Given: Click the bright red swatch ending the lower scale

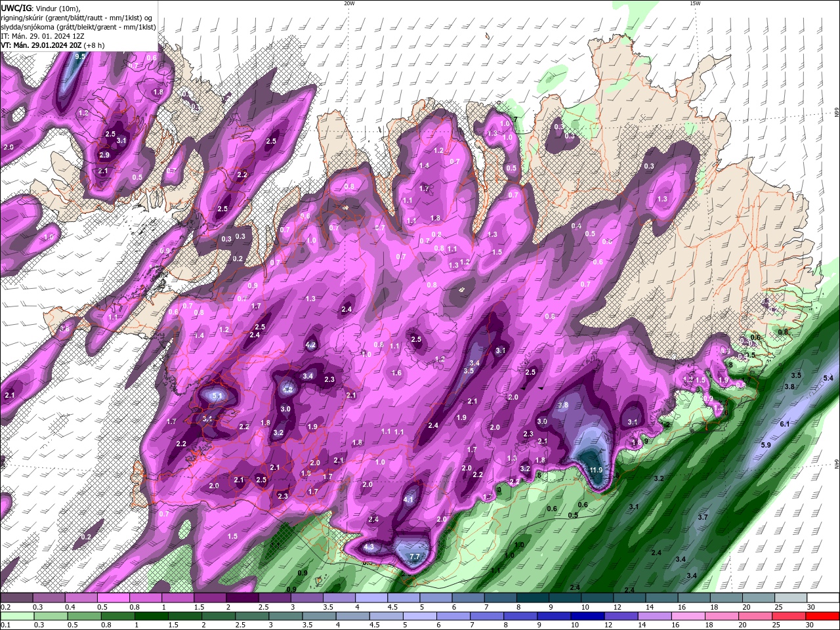Looking at the screenshot, I should pos(823,616).
